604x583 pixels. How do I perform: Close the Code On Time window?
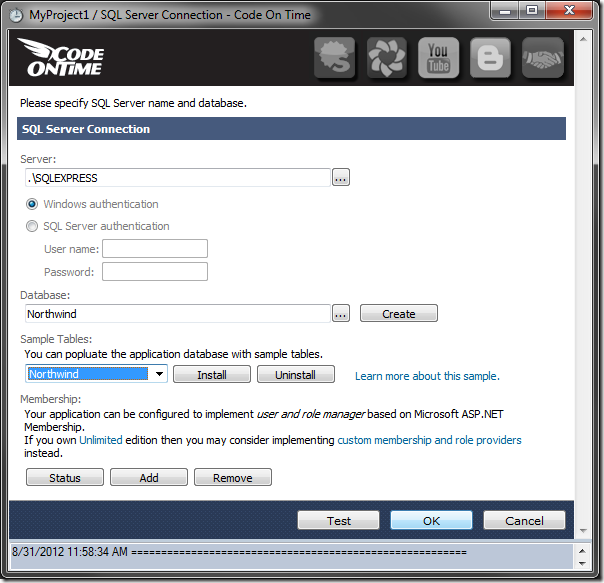[x=569, y=11]
